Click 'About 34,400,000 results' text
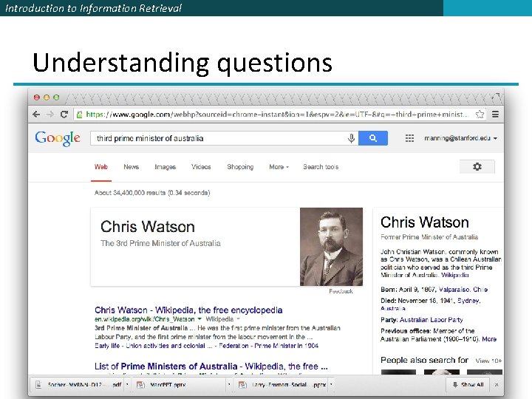Viewport: 532px width, 399px height. pyautogui.click(x=152, y=193)
